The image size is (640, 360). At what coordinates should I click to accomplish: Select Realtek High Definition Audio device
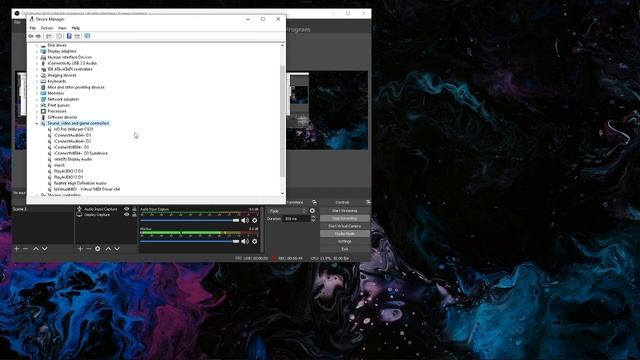[80, 183]
